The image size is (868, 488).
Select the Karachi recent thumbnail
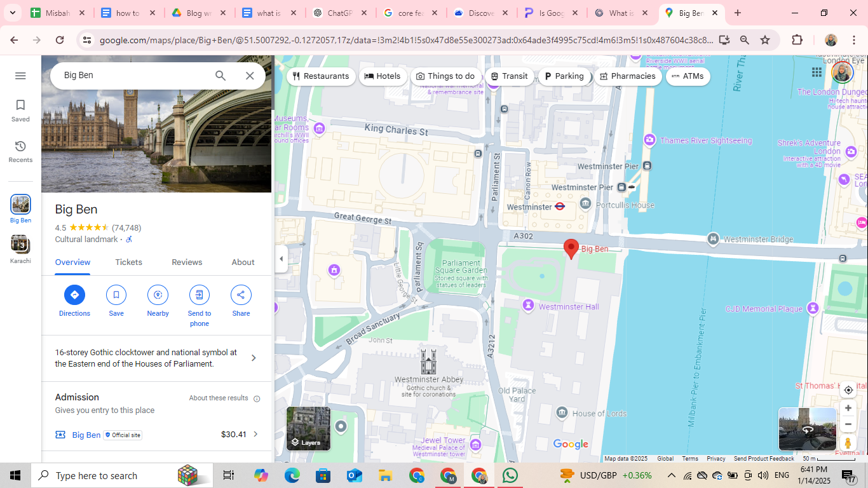(x=20, y=249)
